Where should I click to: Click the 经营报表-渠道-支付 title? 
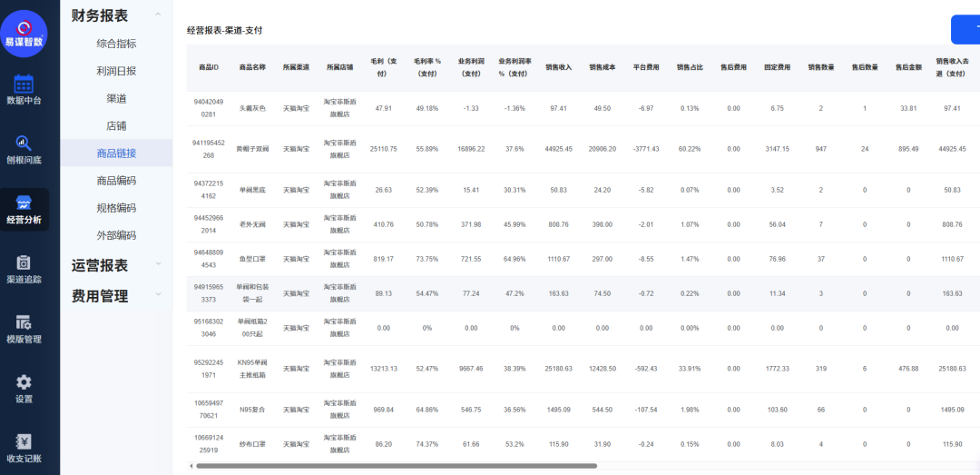click(x=224, y=30)
